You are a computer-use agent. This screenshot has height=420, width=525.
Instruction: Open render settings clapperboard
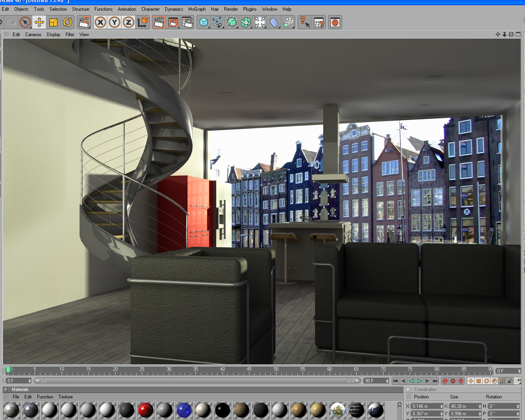pos(187,22)
